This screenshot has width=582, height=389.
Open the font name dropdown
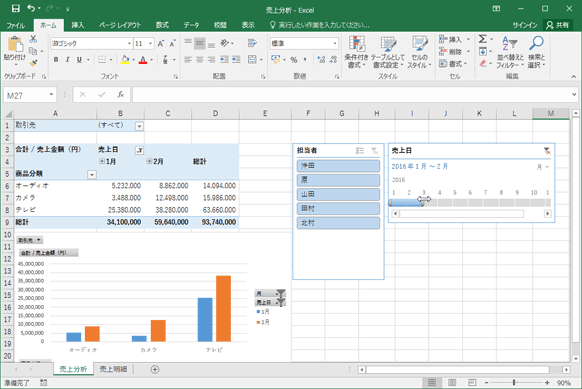point(129,43)
